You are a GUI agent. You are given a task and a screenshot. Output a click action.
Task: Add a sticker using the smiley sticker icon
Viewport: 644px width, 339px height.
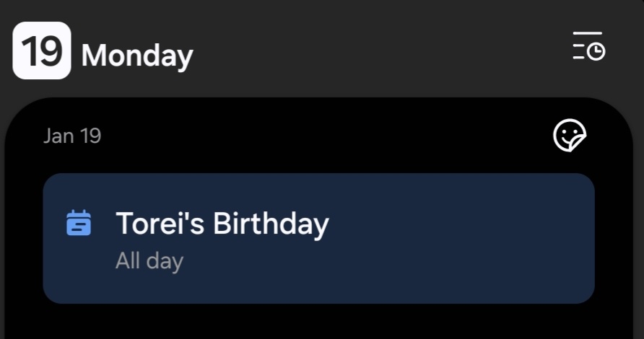click(569, 136)
